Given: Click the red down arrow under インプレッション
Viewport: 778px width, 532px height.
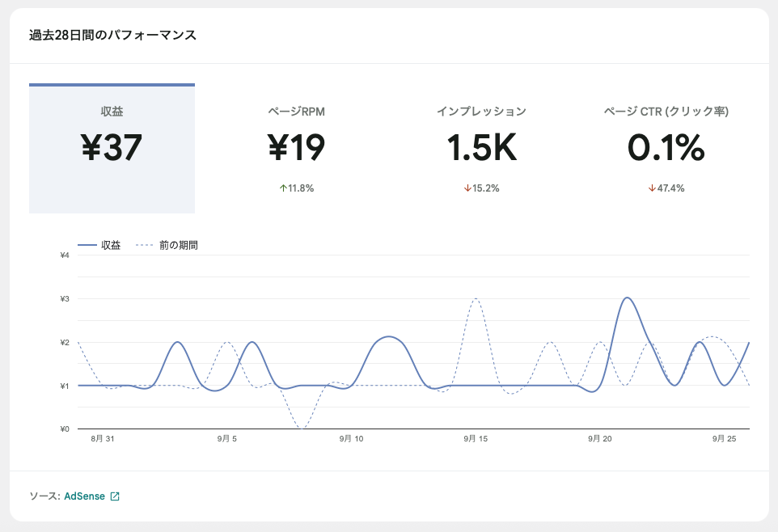Looking at the screenshot, I should click(467, 188).
